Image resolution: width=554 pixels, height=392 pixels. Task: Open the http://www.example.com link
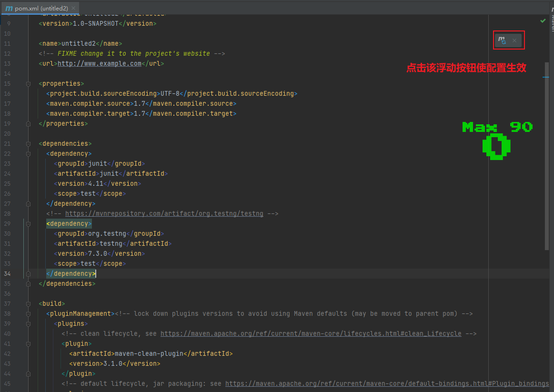tap(99, 63)
